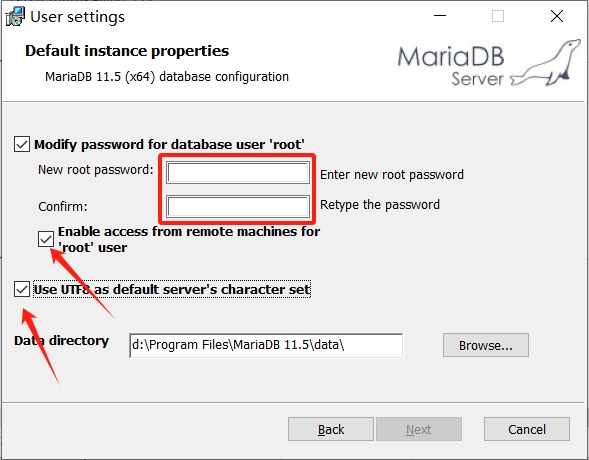Click the Default instance properties heading

point(127,51)
